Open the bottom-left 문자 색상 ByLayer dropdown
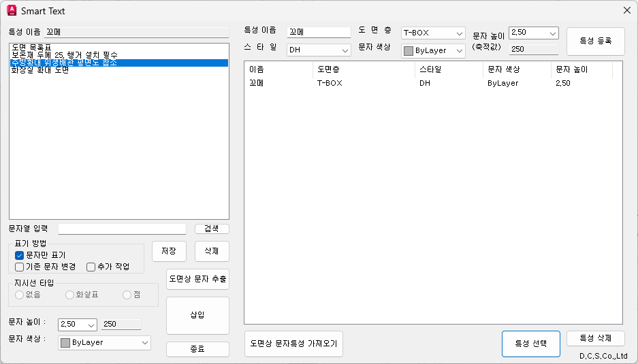This screenshot has width=638, height=364. pyautogui.click(x=144, y=343)
